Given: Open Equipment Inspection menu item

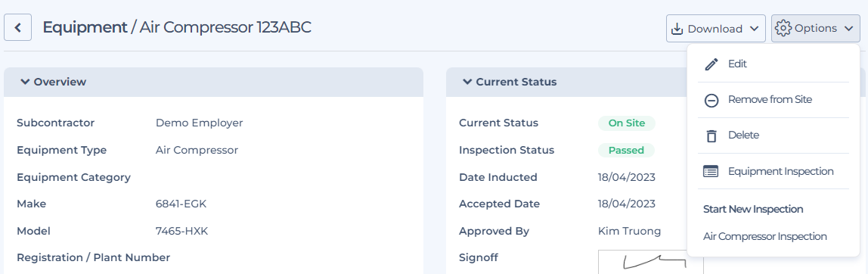Looking at the screenshot, I should [773, 171].
